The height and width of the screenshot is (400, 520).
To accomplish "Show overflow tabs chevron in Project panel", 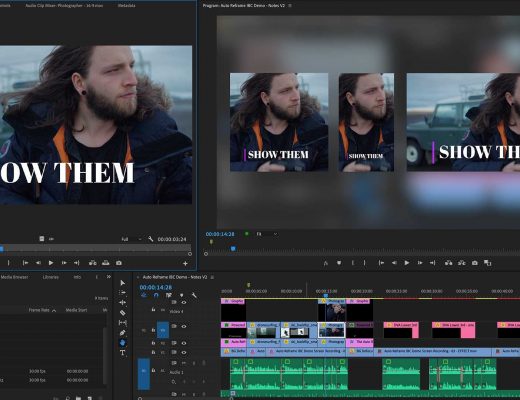I will 109,277.
